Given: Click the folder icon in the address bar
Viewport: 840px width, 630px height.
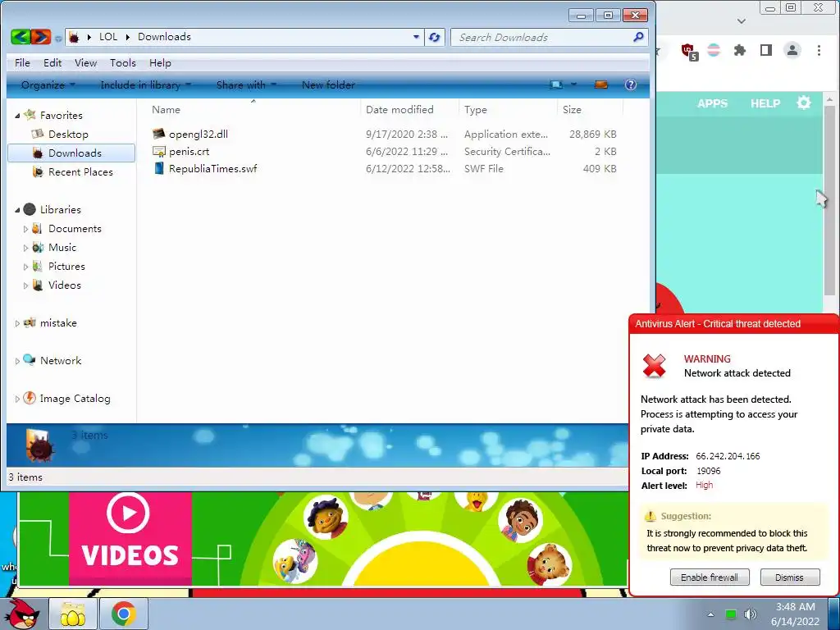Looking at the screenshot, I should (x=74, y=37).
